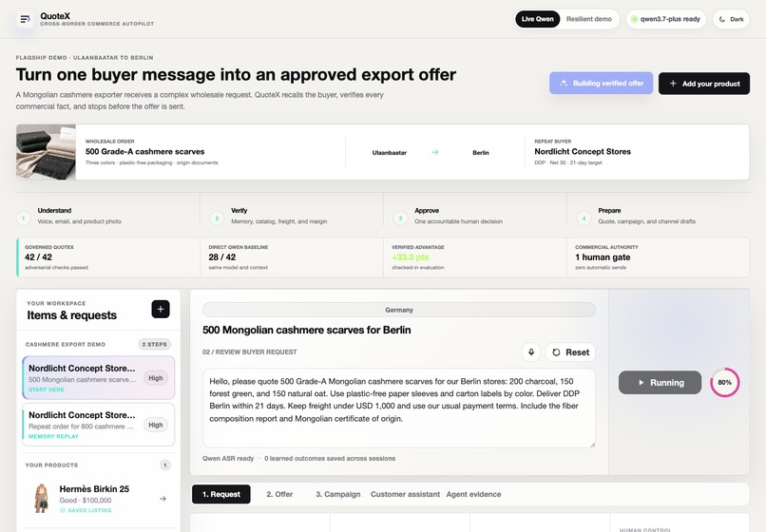Click the Direct Qwen baseline 28 / 42 card
766x532 pixels.
(x=292, y=257)
